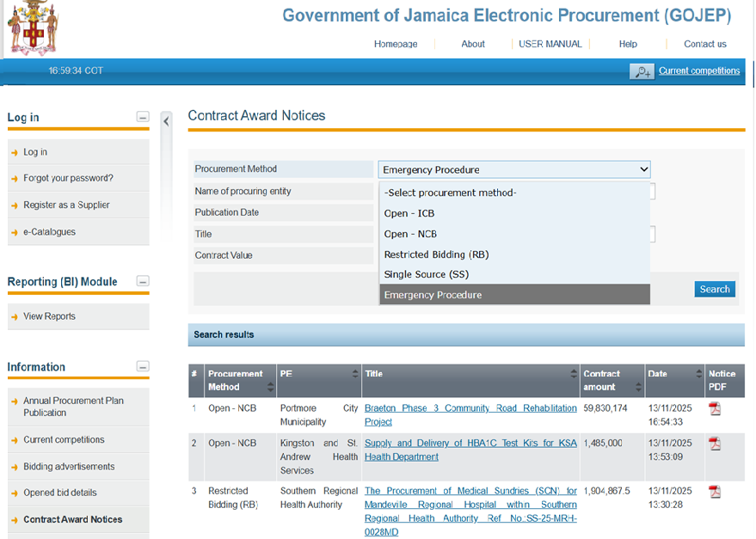Collapse the Reporting (BI) Module panel
Image resolution: width=756 pixels, height=539 pixels.
[143, 281]
